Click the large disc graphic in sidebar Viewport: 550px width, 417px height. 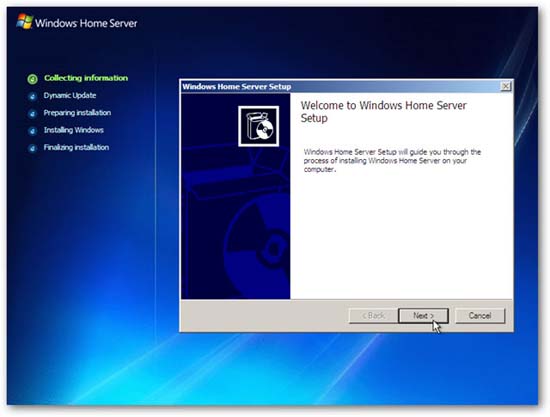pos(257,247)
